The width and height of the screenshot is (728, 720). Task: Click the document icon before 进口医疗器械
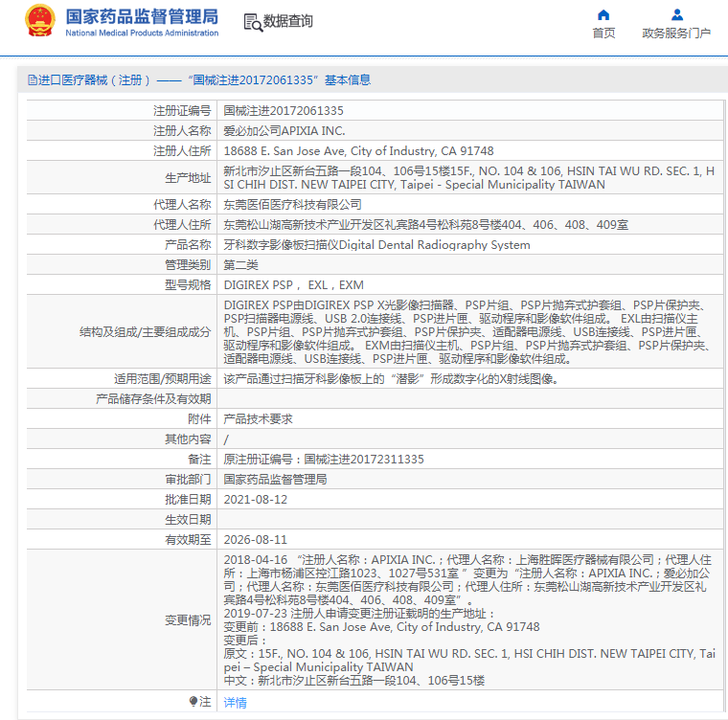(32, 80)
